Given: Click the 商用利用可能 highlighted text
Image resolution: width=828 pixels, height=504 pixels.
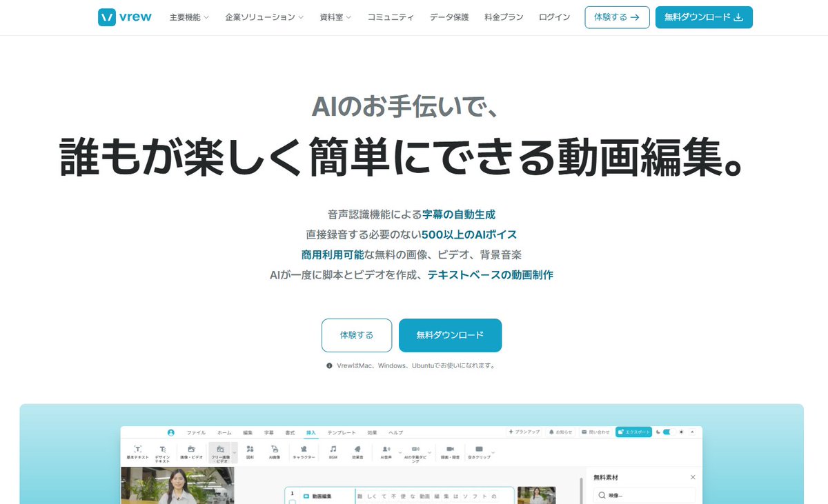Looking at the screenshot, I should [x=333, y=254].
